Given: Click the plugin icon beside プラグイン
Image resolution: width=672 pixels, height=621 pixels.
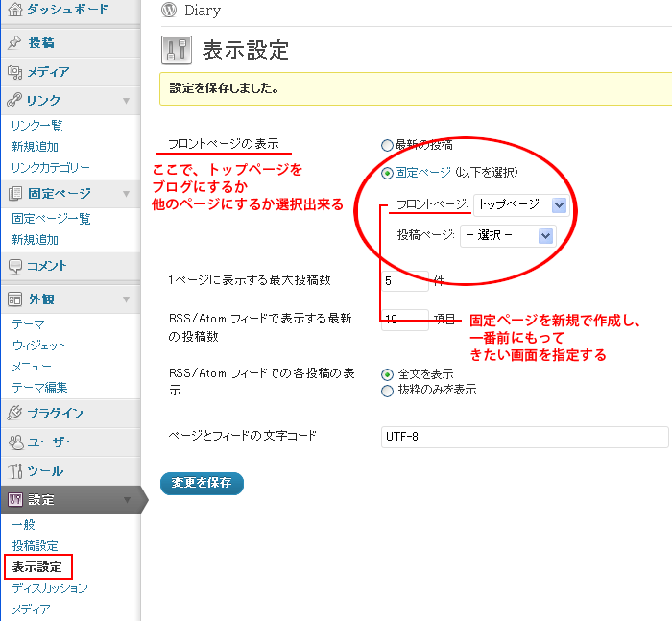Looking at the screenshot, I should coord(14,414).
